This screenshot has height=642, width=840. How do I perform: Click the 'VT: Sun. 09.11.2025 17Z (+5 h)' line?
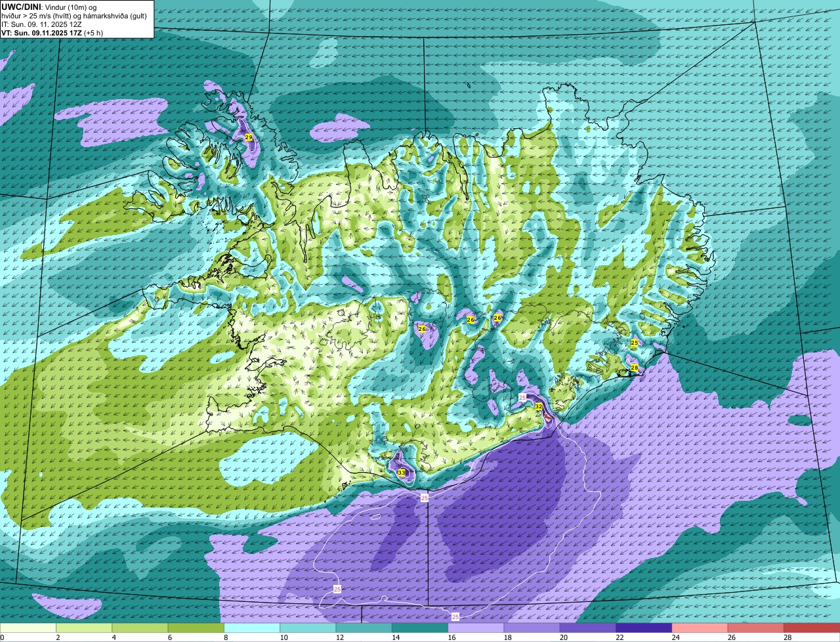click(x=52, y=33)
